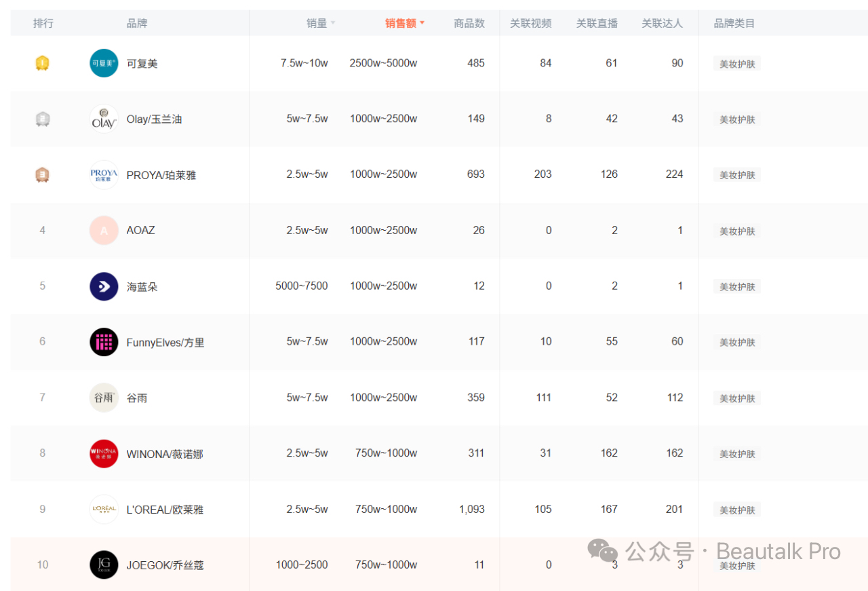Click the L'OREAL brand logo
This screenshot has width=868, height=591.
point(104,509)
